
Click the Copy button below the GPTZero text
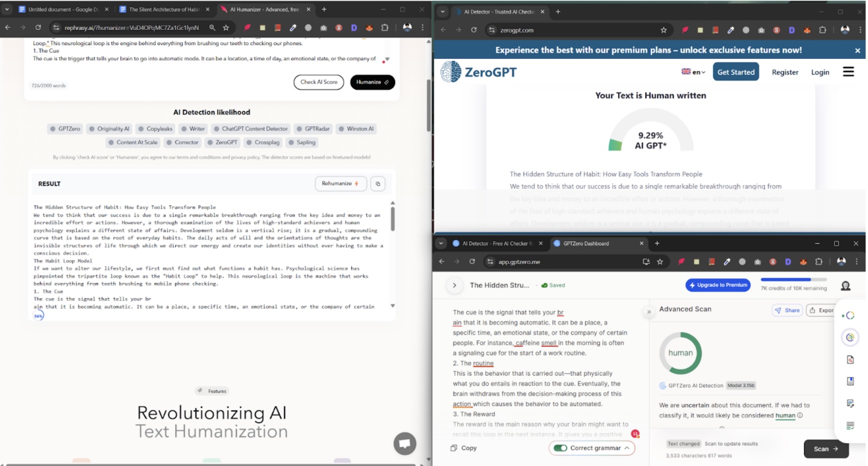click(464, 448)
